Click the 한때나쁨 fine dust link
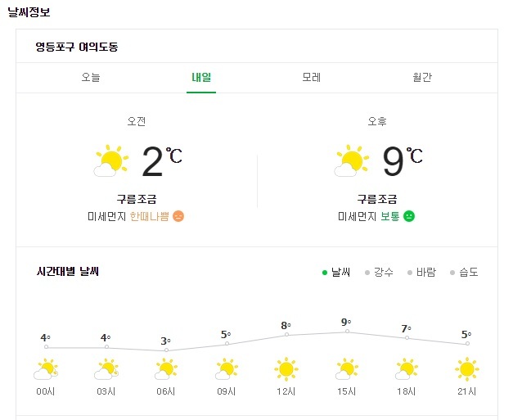 [150, 216]
